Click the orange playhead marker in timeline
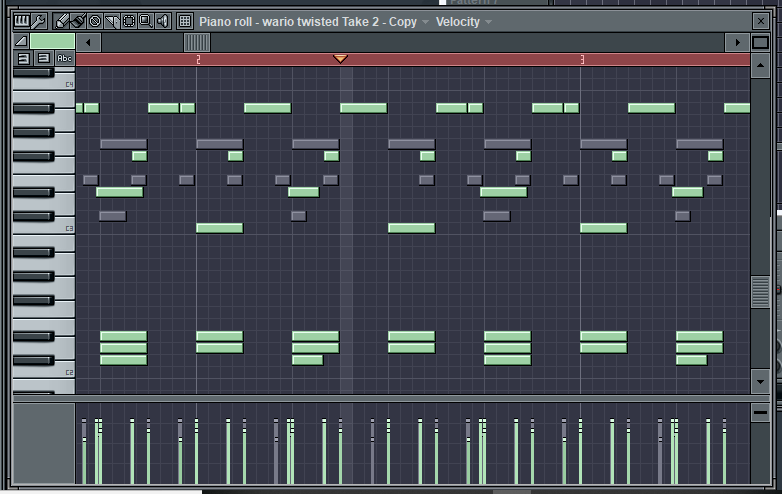This screenshot has width=782, height=494. point(340,59)
